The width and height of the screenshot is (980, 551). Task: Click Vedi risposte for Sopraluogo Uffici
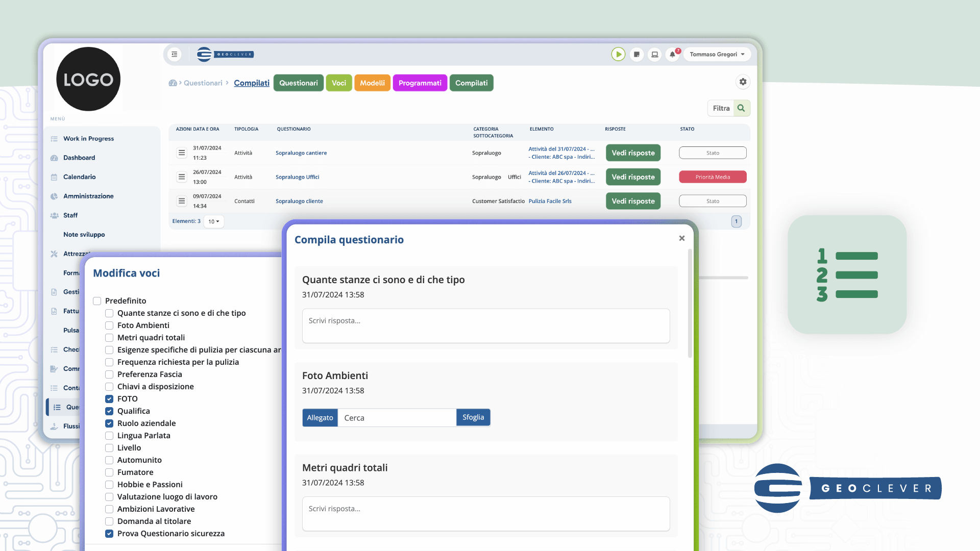[633, 177]
